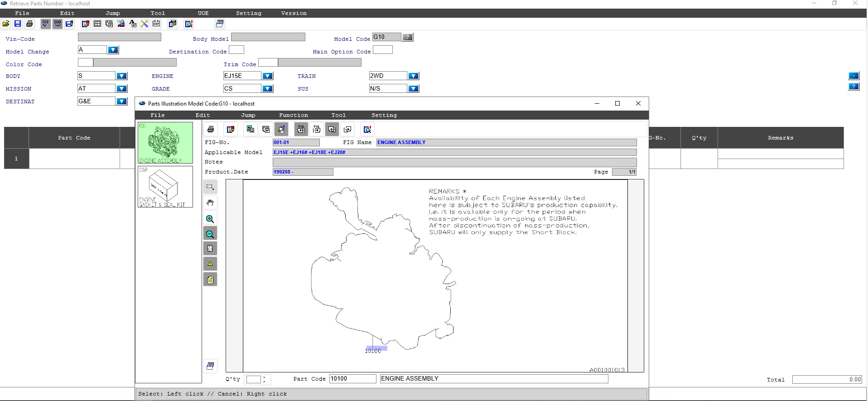Click the Q'ty stepper arrows
Screen dimensions: 868x401
265,379
